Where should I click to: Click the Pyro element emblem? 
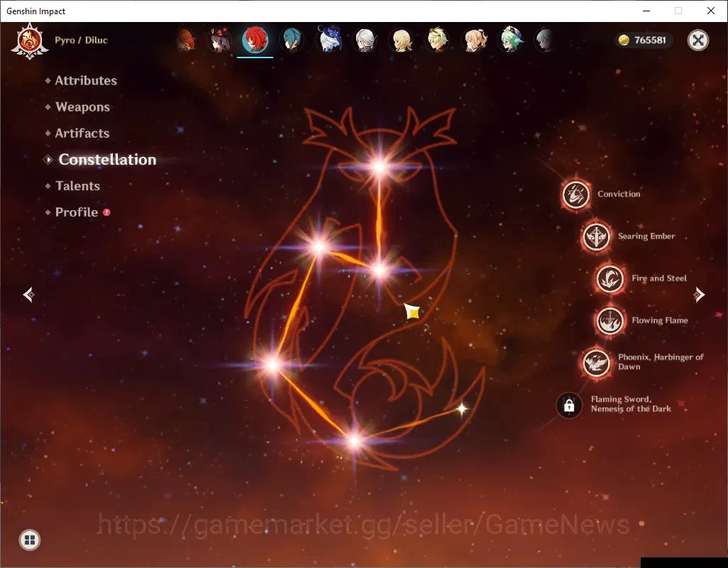(30, 41)
